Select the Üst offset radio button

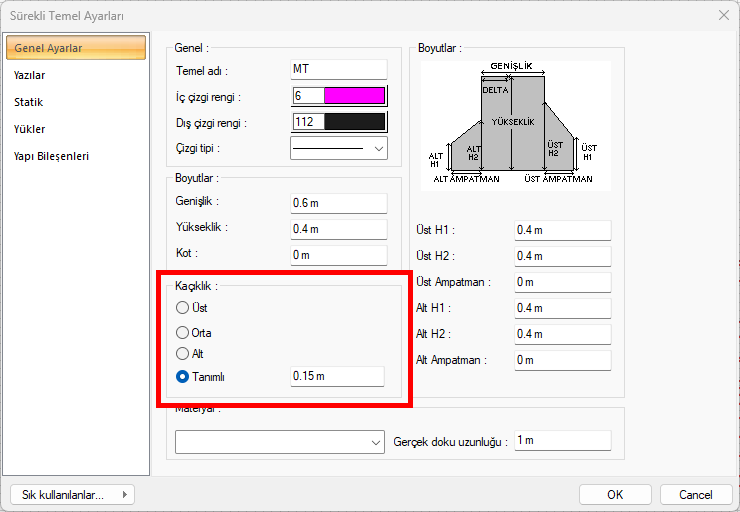click(x=182, y=308)
